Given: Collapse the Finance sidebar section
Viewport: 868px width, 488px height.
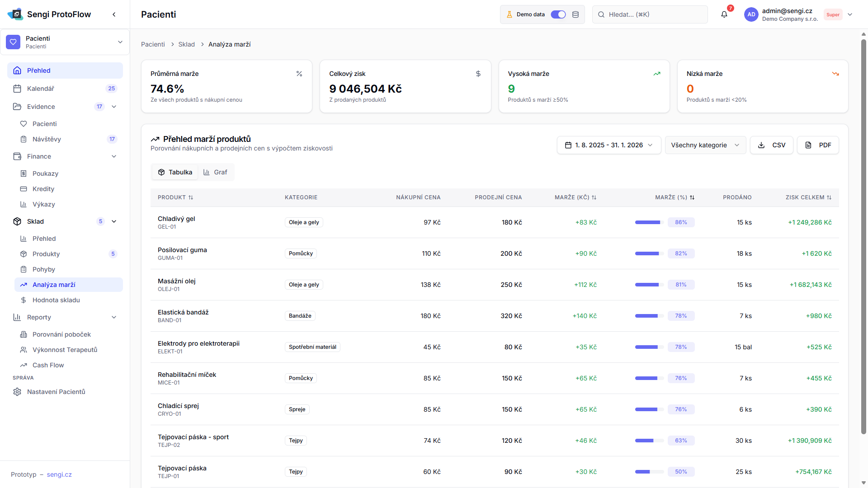Looking at the screenshot, I should click(x=114, y=156).
